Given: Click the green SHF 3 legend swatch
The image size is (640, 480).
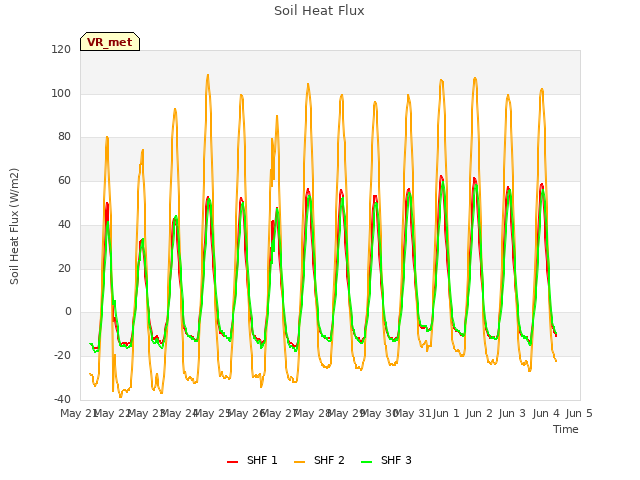Looking at the screenshot, I should click(367, 462).
